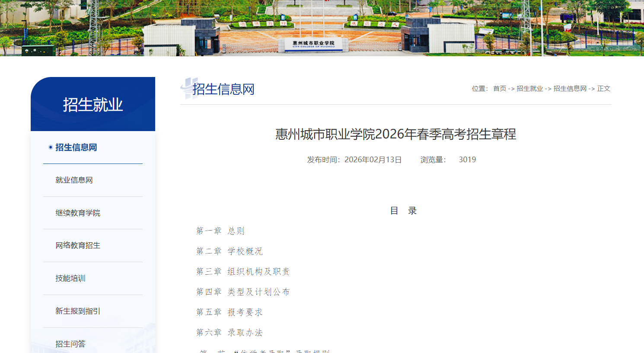Open 第三章 组织机构及职责
The image size is (644, 353).
click(243, 271)
